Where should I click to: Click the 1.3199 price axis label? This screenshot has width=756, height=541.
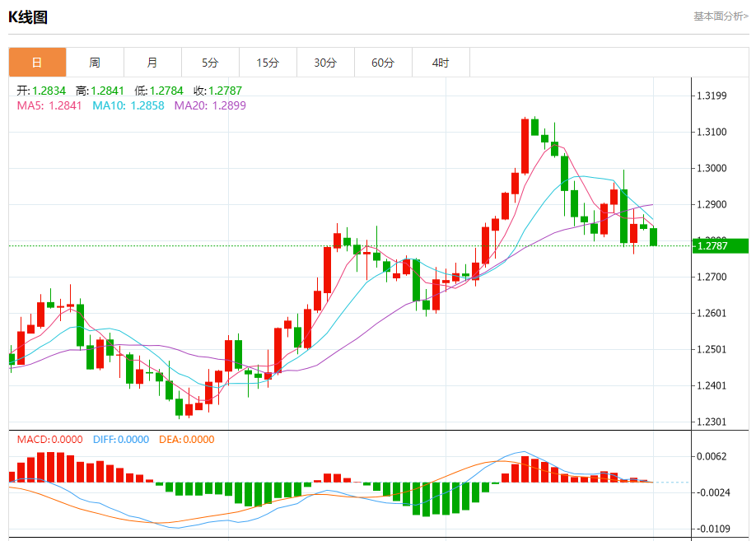(x=712, y=96)
